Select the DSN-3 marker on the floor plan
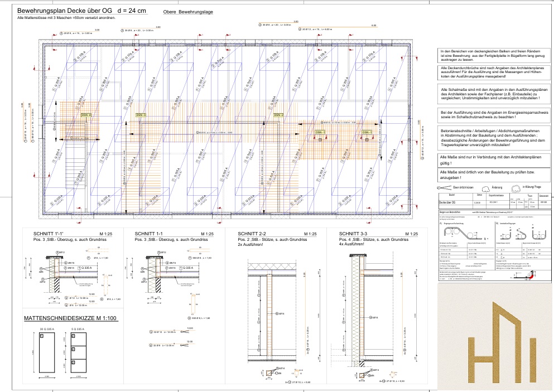 (x=141, y=115)
